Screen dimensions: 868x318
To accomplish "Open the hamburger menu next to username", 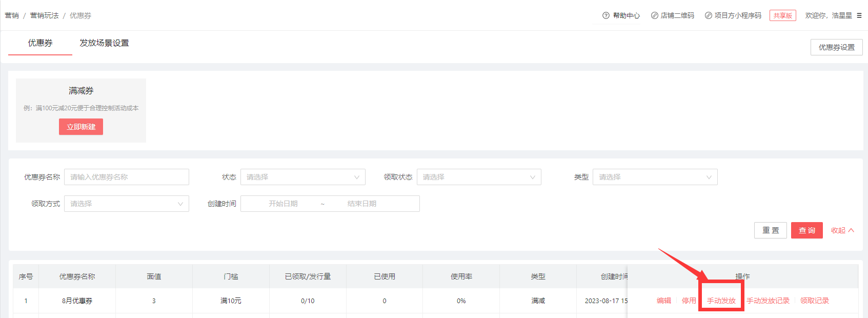I will tap(859, 15).
